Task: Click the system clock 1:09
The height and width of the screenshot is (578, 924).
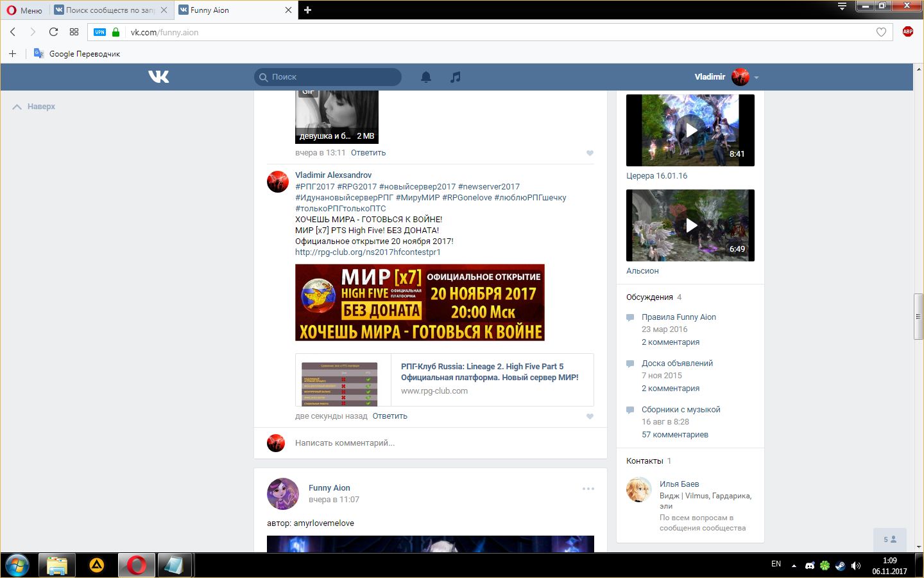Action: click(889, 561)
